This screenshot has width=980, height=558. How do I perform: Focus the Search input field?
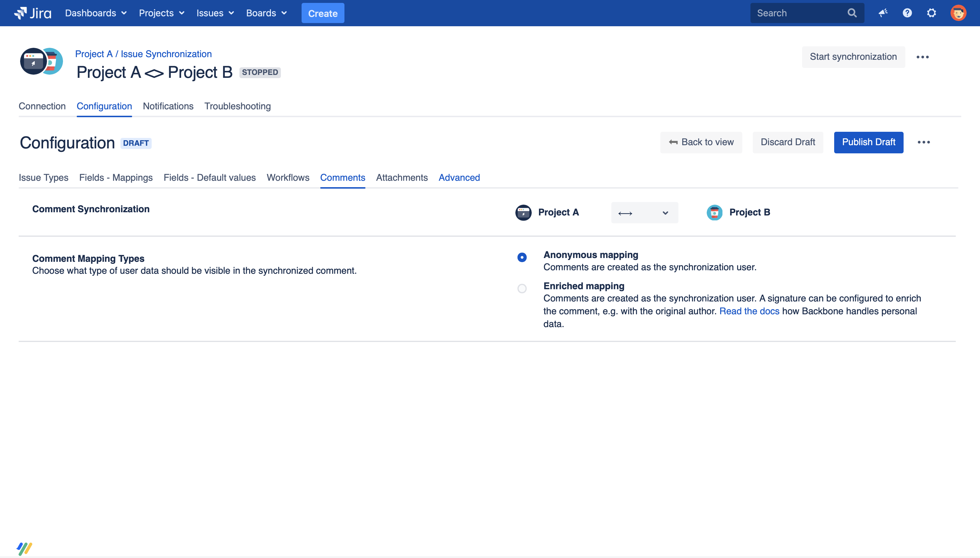(x=797, y=13)
